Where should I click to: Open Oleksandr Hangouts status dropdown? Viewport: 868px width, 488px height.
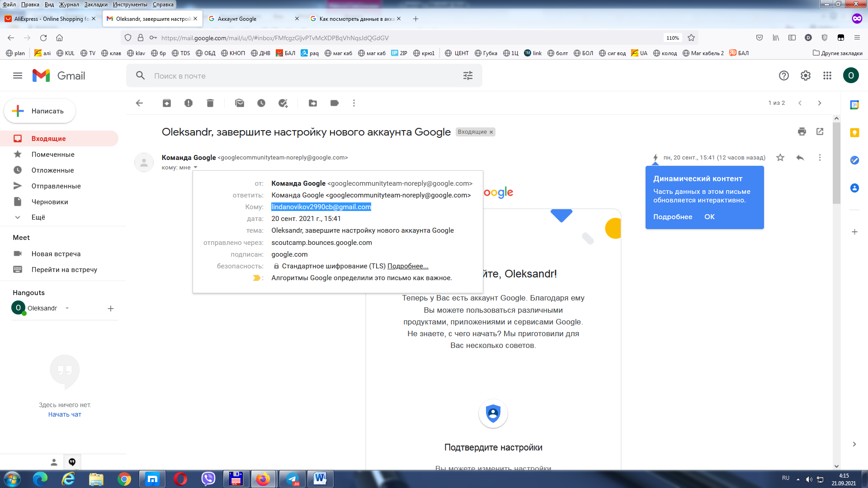click(67, 308)
